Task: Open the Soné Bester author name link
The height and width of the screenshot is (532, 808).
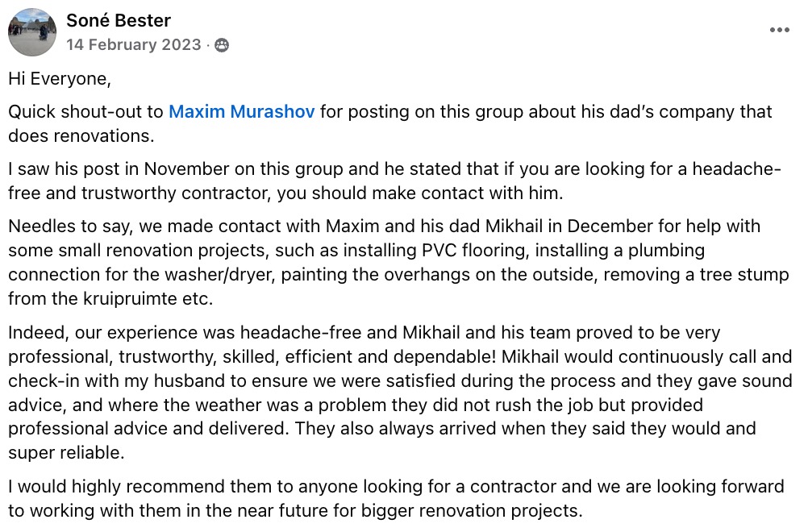Action: [x=119, y=21]
